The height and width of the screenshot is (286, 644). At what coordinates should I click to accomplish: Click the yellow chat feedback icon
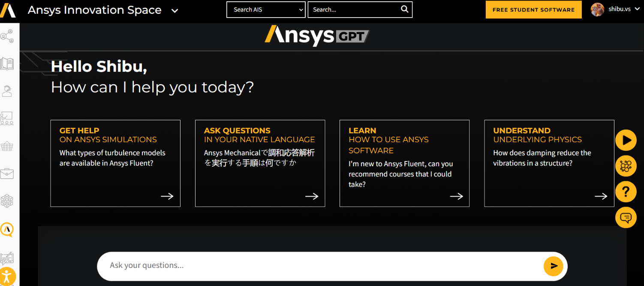[x=626, y=218]
